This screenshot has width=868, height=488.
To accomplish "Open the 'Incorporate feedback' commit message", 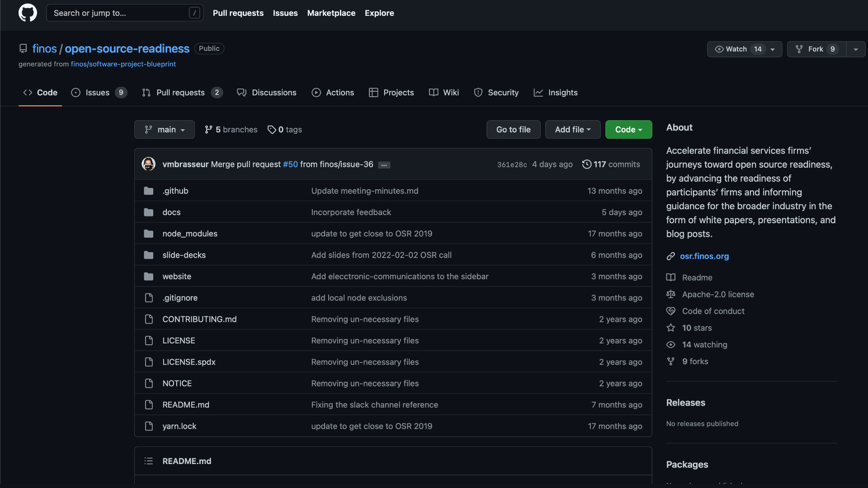I will click(351, 212).
